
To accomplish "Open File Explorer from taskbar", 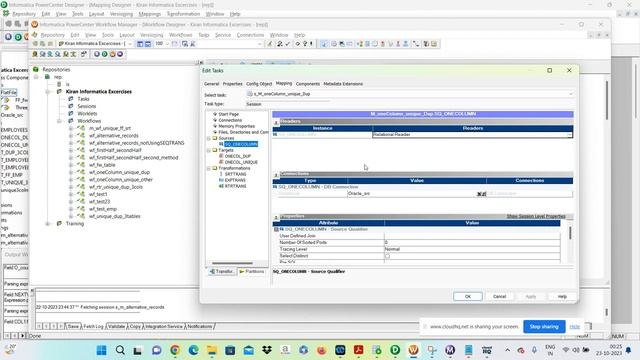I will 212,350.
